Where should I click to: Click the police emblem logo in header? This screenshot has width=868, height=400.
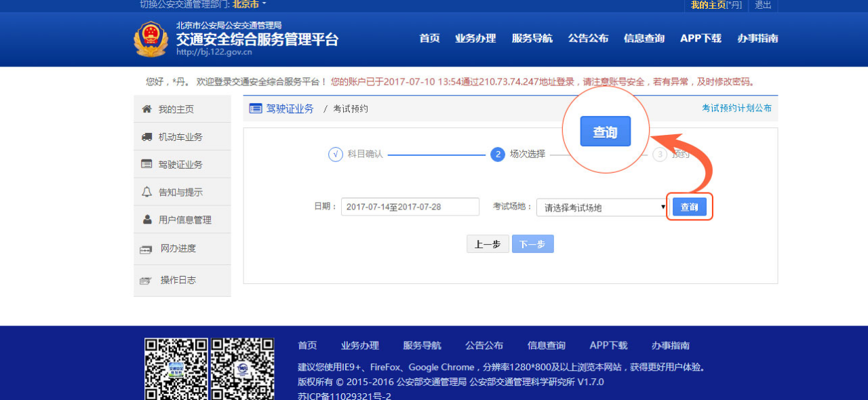coord(151,39)
